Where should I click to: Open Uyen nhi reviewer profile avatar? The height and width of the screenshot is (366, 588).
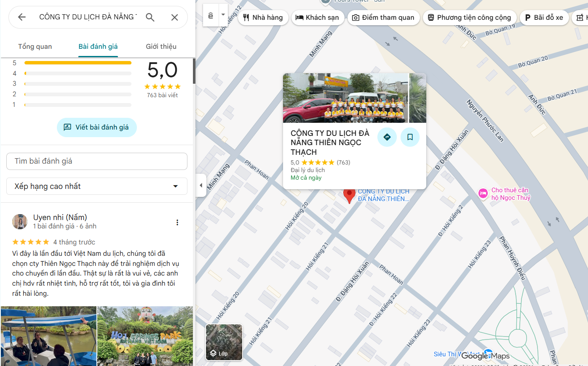pos(20,222)
